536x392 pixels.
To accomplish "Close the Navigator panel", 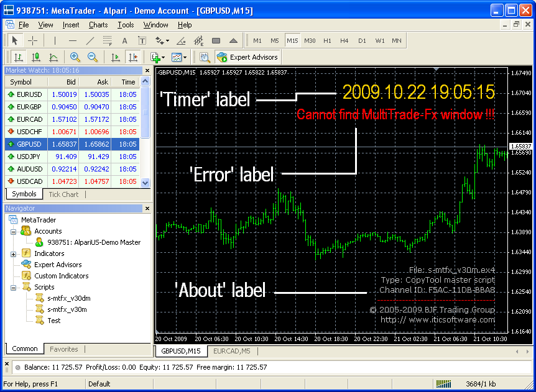I will [x=147, y=208].
